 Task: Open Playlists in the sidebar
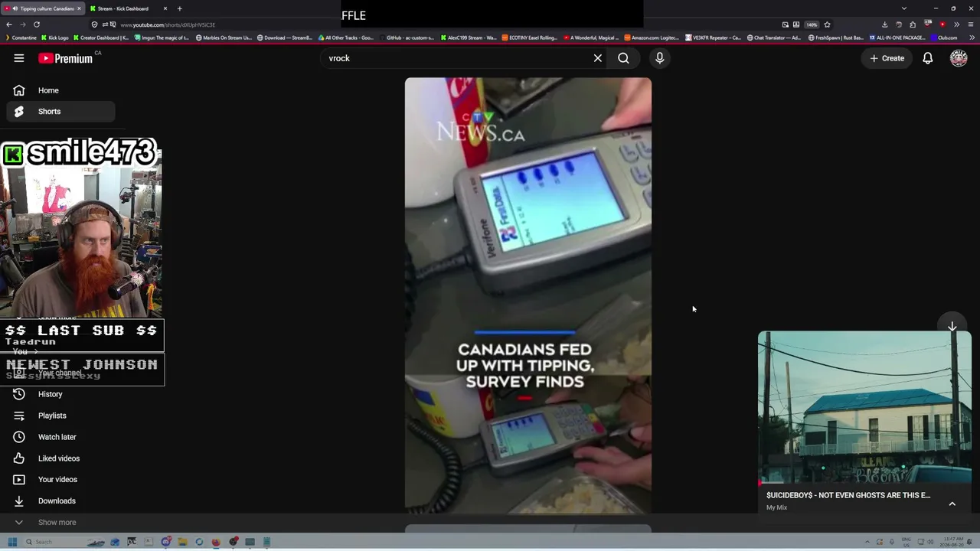[x=61, y=416]
